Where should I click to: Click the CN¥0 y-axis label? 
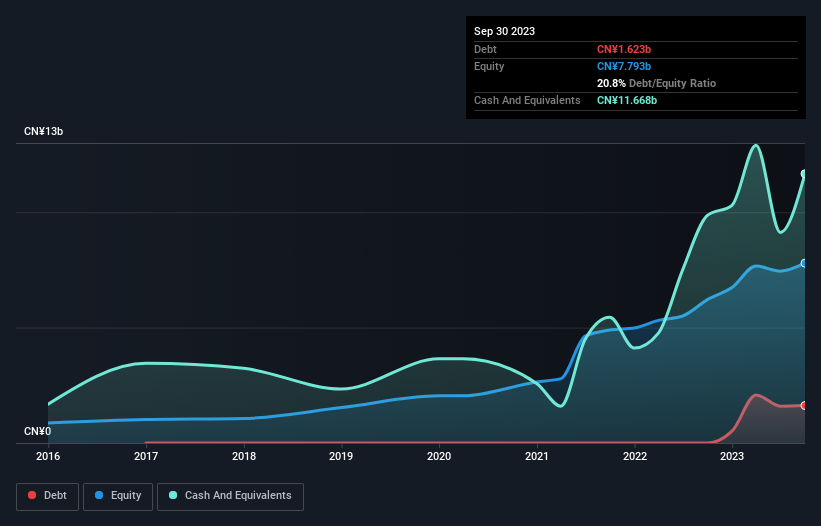pos(38,431)
